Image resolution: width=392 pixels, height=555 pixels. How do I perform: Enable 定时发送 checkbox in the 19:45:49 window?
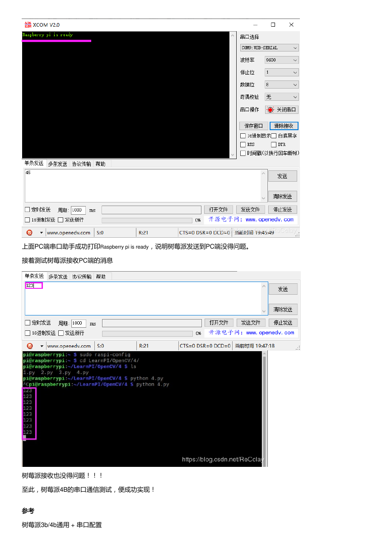pyautogui.click(x=28, y=210)
